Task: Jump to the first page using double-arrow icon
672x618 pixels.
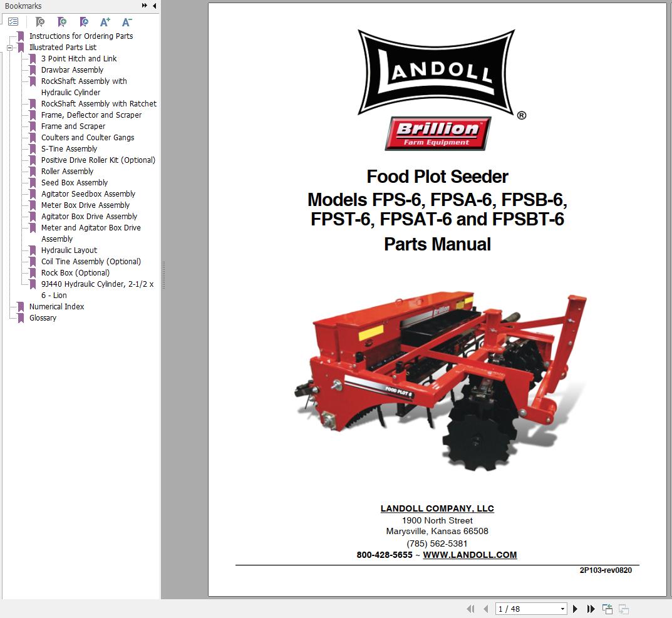Action: 470,608
